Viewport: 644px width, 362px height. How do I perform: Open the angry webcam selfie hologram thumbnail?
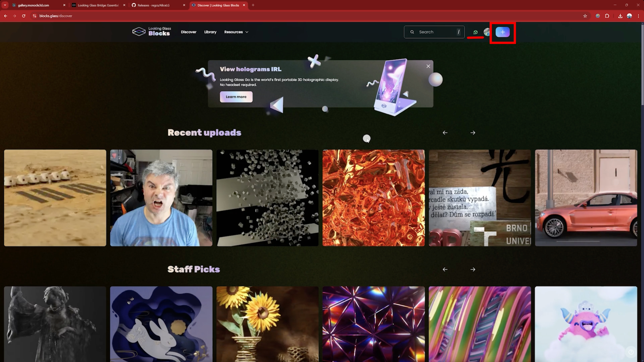(161, 197)
